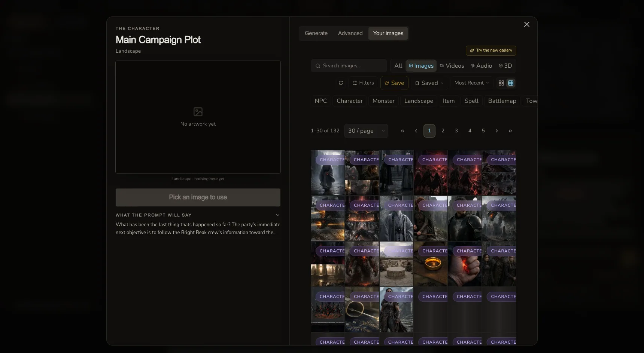Click the Main Campaign Plot heading
The image size is (644, 353).
158,40
